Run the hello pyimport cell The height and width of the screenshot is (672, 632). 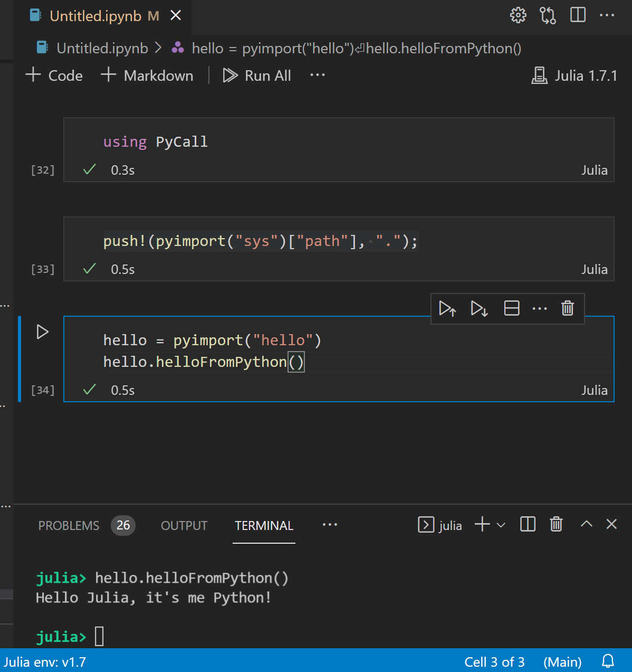pos(42,332)
